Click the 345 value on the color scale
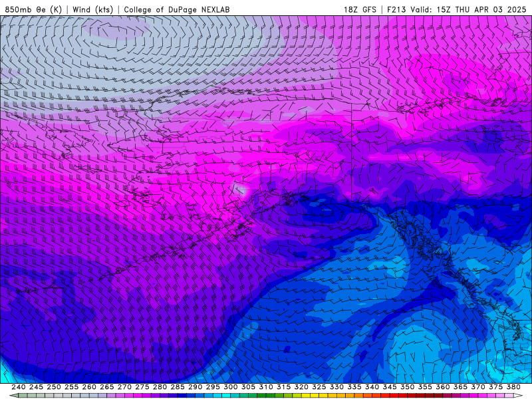Image resolution: width=532 pixels, height=399 pixels. (390, 387)
